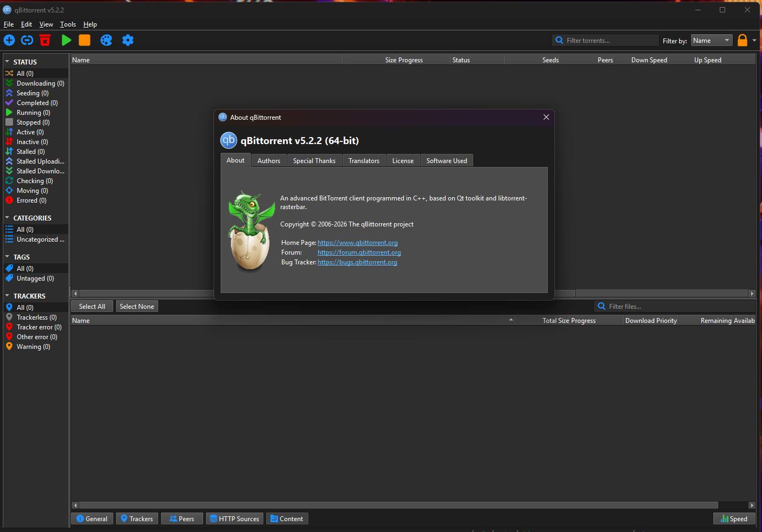Viewport: 762px width, 532px height.
Task: Open the forum.qbittorrent.org link
Action: (359, 252)
